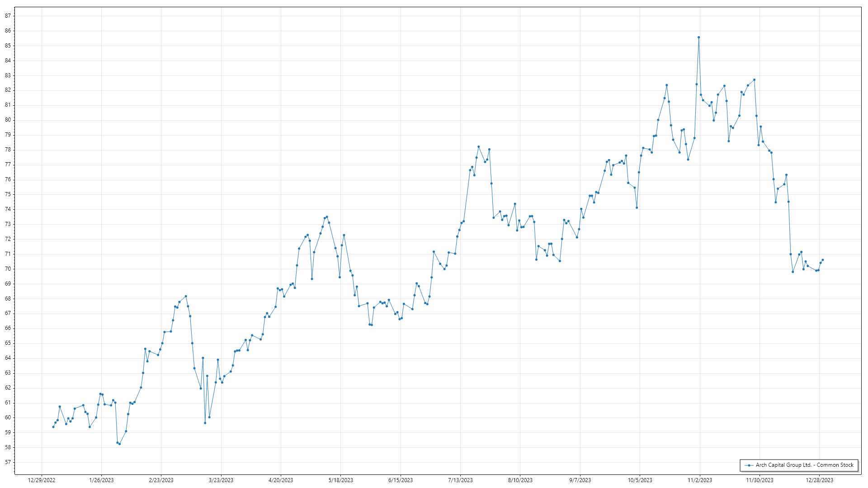The image size is (868, 488).
Task: Click the lowest data point near 58
Action: coord(119,444)
